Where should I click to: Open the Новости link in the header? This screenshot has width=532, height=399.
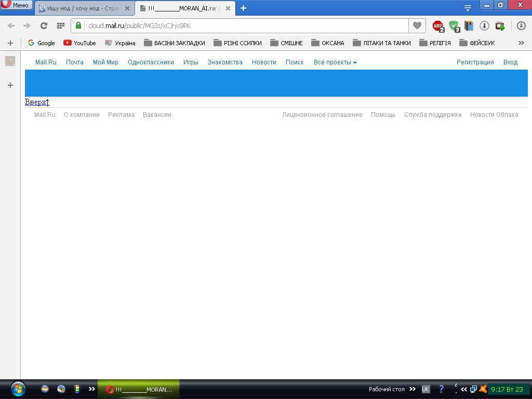click(264, 62)
